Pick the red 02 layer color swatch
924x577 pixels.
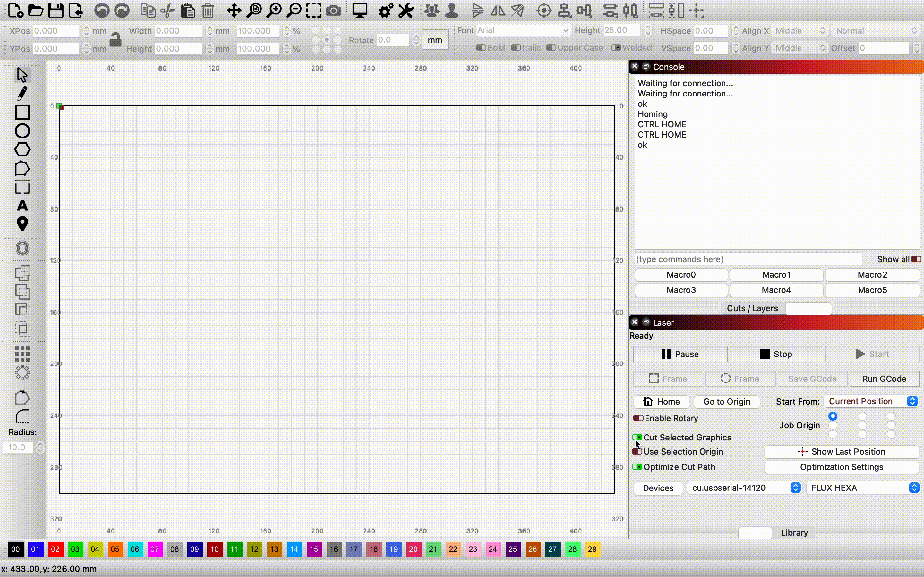coord(55,549)
